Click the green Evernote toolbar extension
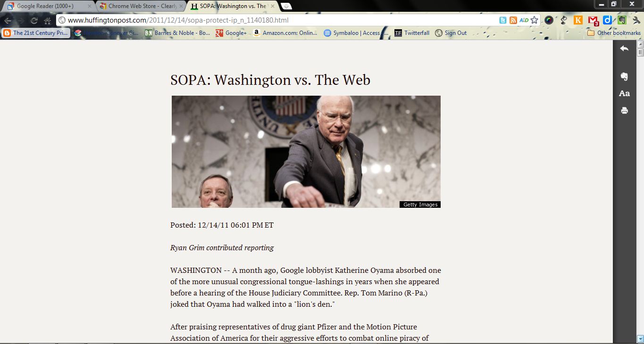Screen dimensions: 644x344 click(622, 20)
